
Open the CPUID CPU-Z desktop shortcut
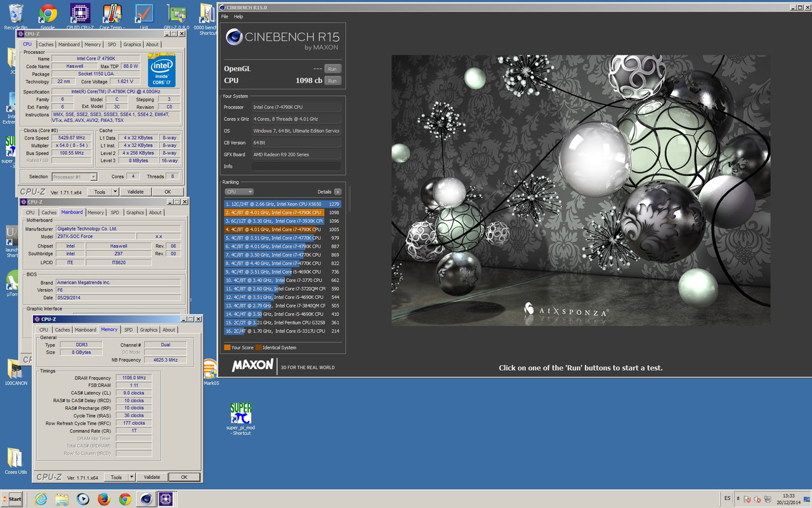79,14
